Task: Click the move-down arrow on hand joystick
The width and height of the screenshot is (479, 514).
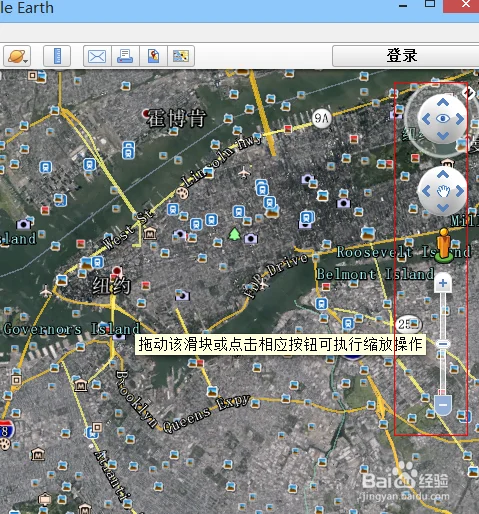Action: tap(443, 208)
